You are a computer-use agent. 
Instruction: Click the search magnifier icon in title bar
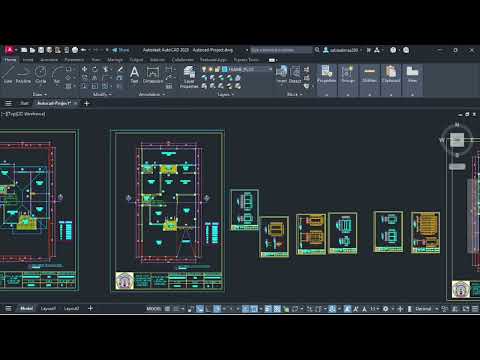(x=317, y=50)
